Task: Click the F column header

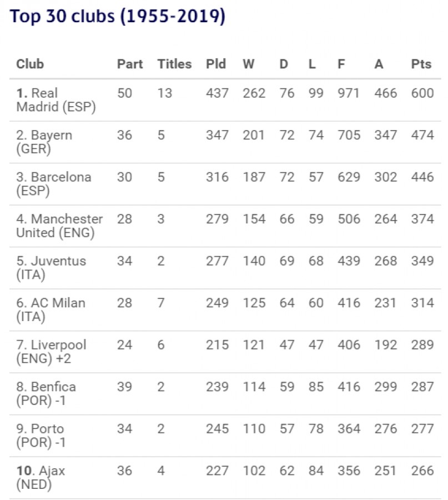Action: coord(341,64)
